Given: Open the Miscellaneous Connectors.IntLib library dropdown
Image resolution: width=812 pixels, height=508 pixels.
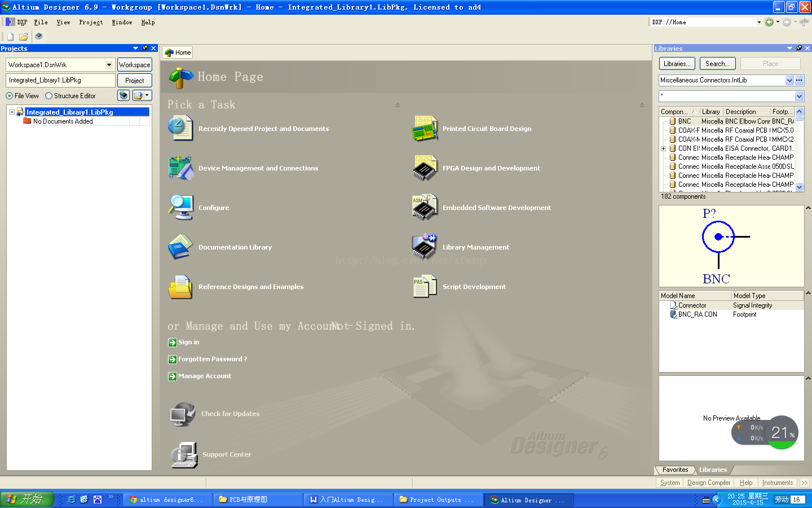Looking at the screenshot, I should (x=789, y=81).
